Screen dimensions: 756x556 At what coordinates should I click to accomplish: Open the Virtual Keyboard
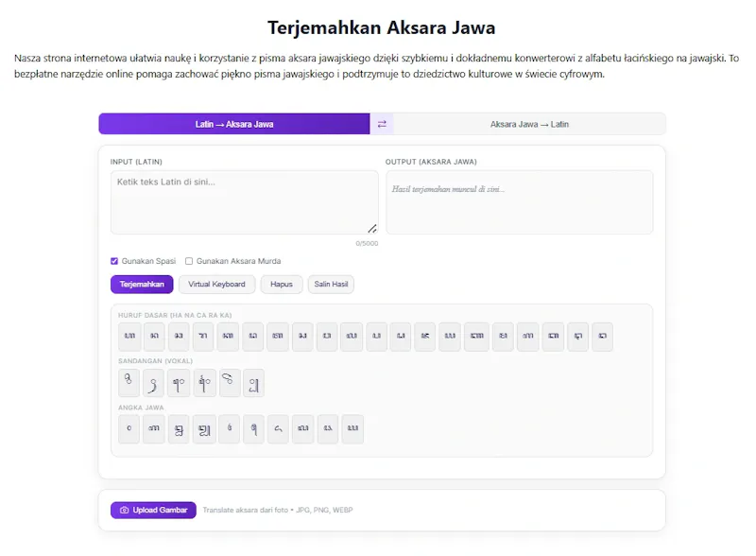216,285
